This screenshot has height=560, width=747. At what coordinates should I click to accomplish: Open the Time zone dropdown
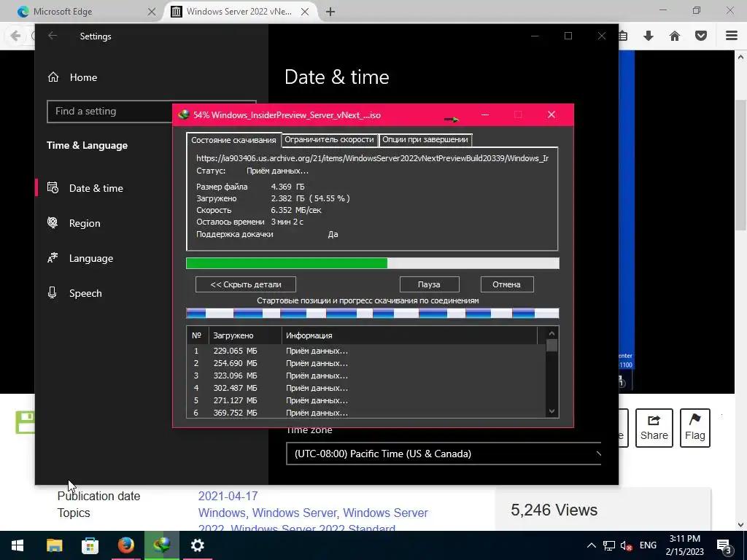pos(444,454)
